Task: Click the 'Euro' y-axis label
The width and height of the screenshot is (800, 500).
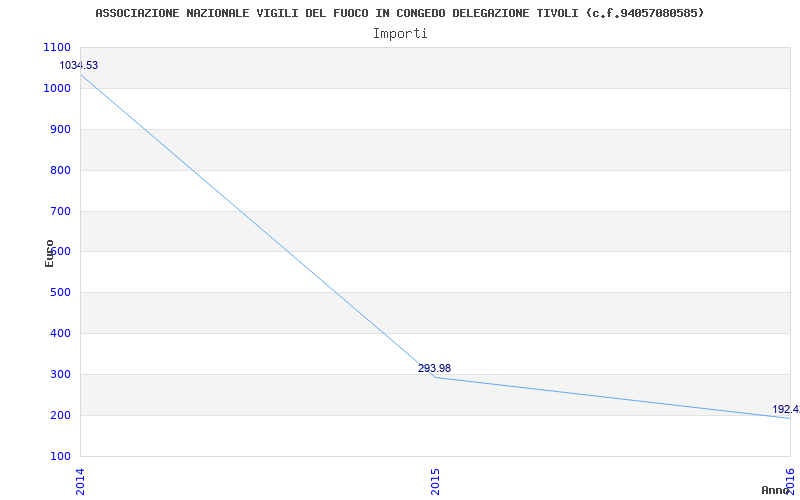Action: tap(49, 254)
